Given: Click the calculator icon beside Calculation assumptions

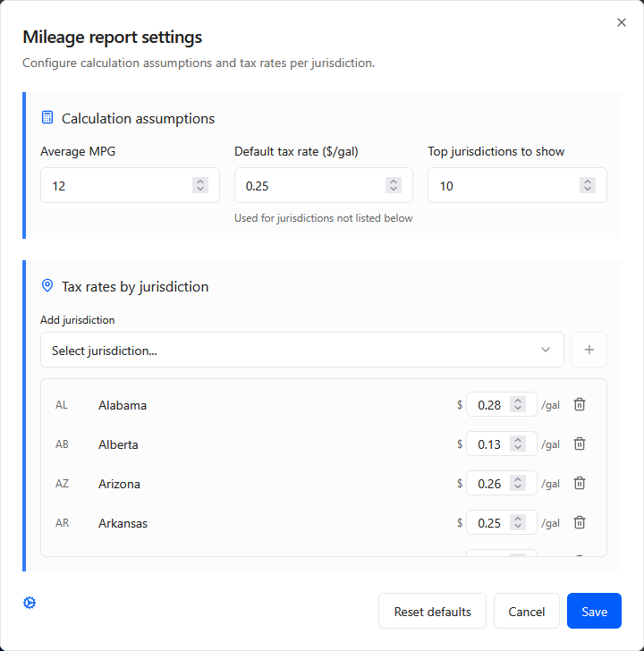Looking at the screenshot, I should (47, 117).
